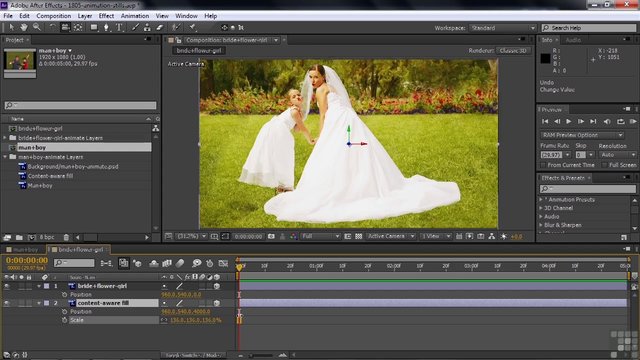
Task: Select the Pan Behind anchor tool
Action: tap(78, 27)
